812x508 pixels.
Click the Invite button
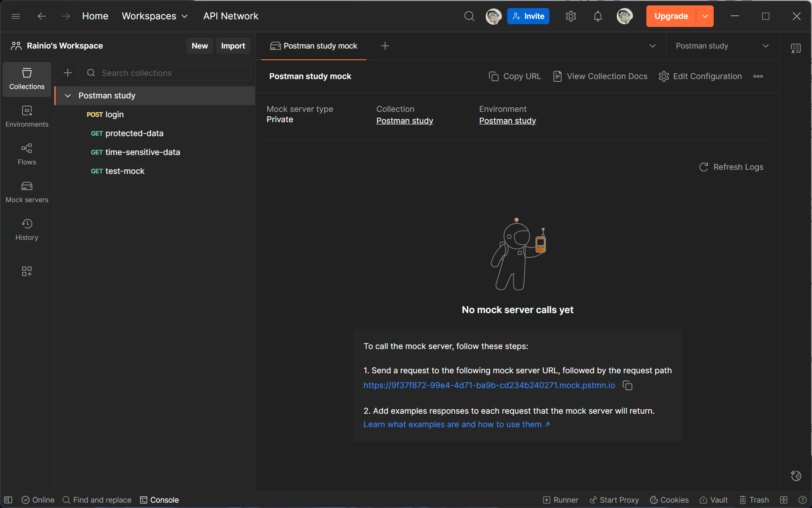pos(528,16)
